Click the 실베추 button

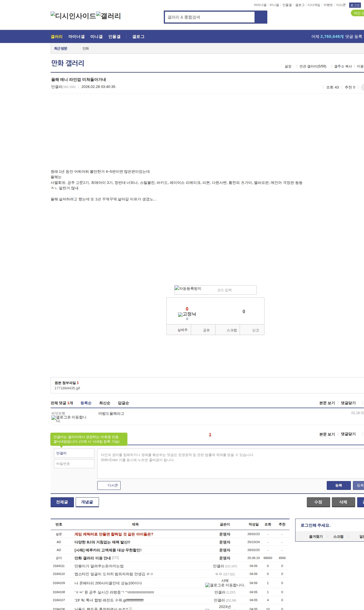click(x=179, y=330)
